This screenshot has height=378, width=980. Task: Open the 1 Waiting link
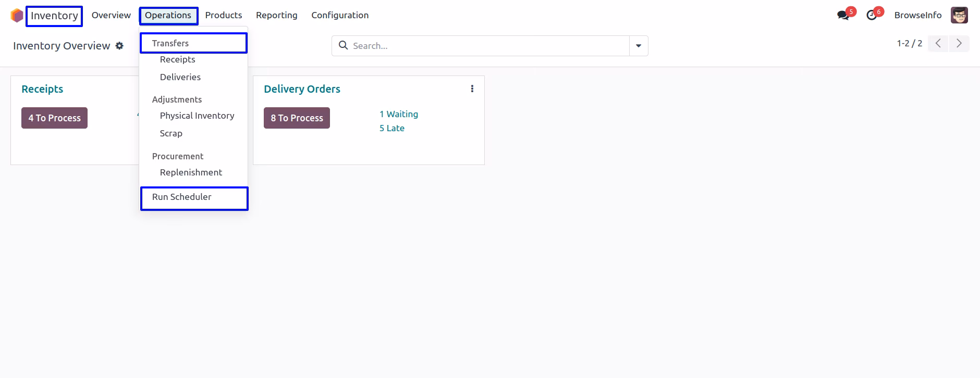[x=399, y=114]
